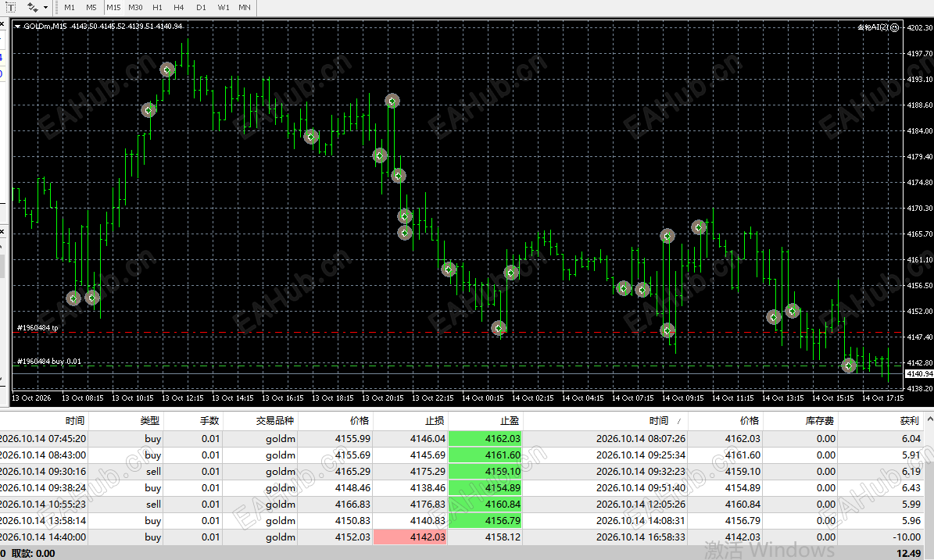Open the arrows tool dropdown list
Image resolution: width=934 pixels, height=560 pixels.
coord(46,8)
